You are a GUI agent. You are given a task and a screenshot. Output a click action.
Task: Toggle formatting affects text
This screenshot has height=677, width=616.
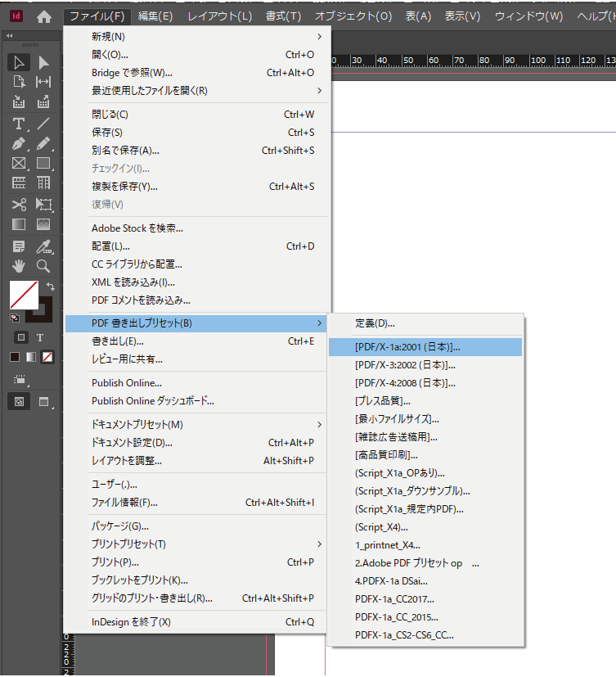(40, 337)
